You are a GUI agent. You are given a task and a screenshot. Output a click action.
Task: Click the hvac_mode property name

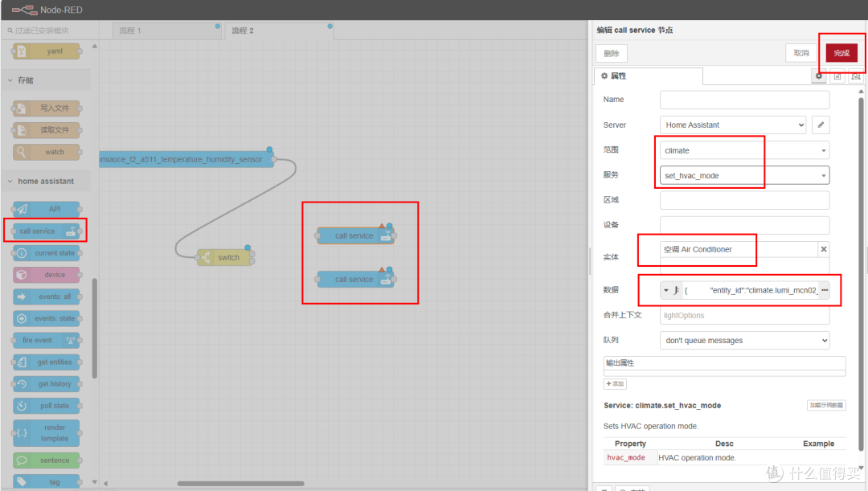pyautogui.click(x=626, y=458)
